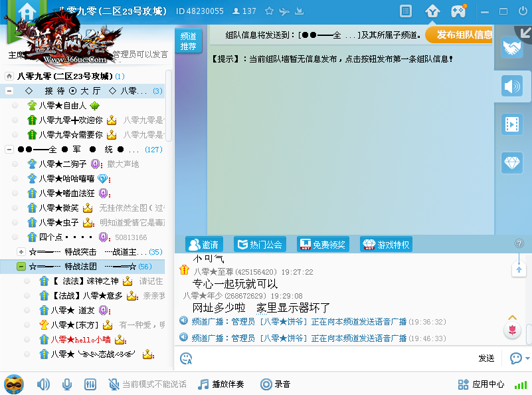Click the flower gift icon beside chat
Image resolution: width=532 pixels, height=395 pixels.
click(512, 330)
